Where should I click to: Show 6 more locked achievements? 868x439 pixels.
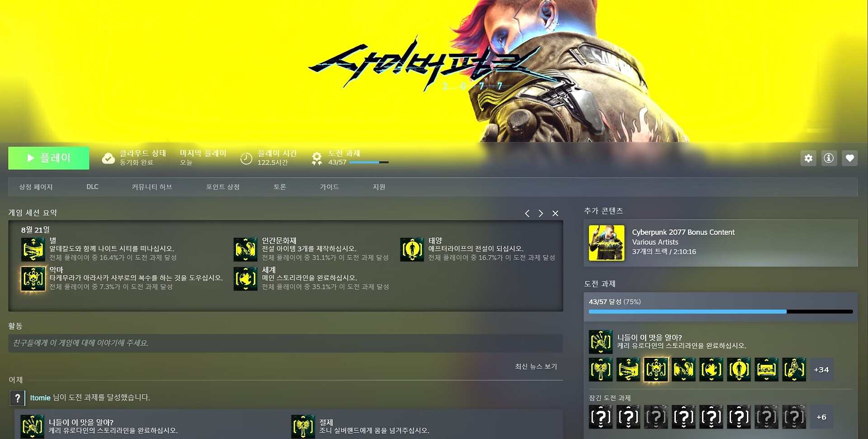click(x=821, y=417)
